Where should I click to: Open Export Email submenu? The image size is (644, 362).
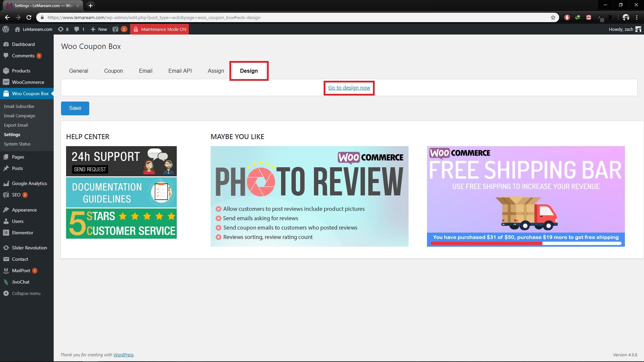pyautogui.click(x=16, y=125)
